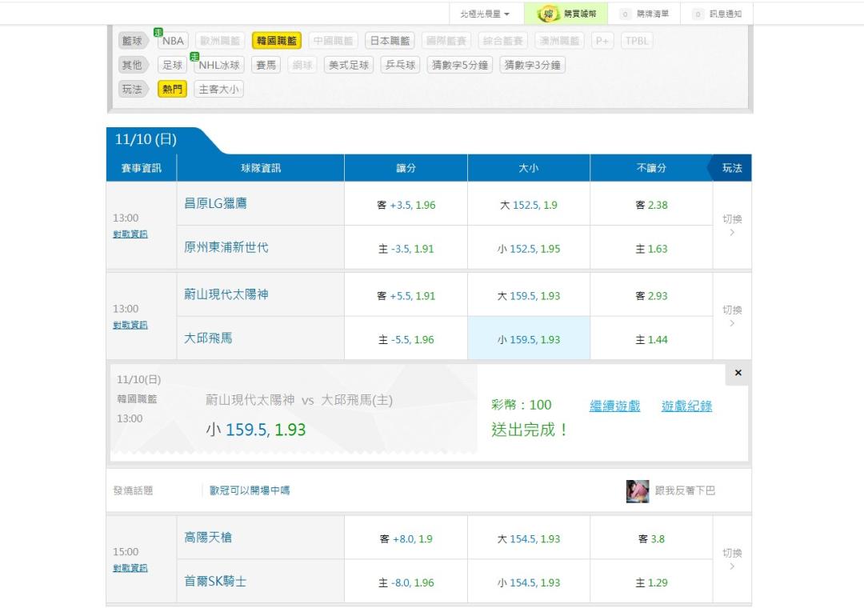Open hot topic 歐冠可以開場中嗎
The width and height of the screenshot is (864, 616).
coord(250,490)
